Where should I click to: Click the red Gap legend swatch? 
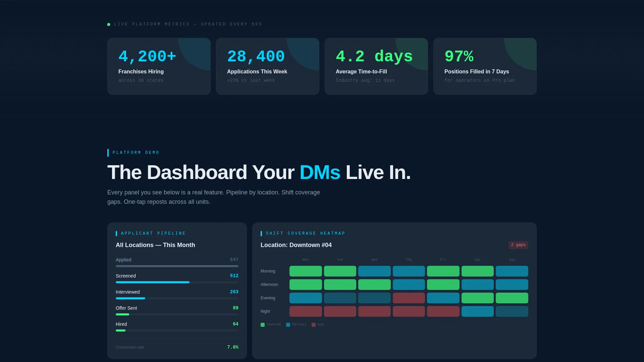[x=314, y=325]
